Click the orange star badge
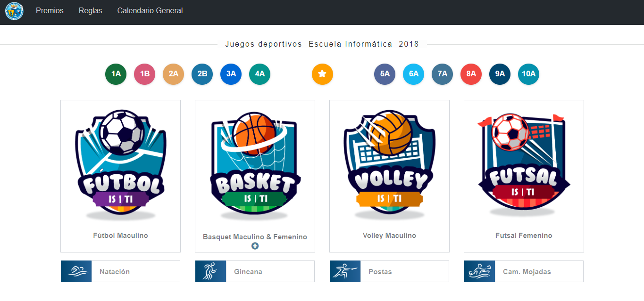The width and height of the screenshot is (644, 301). (322, 74)
